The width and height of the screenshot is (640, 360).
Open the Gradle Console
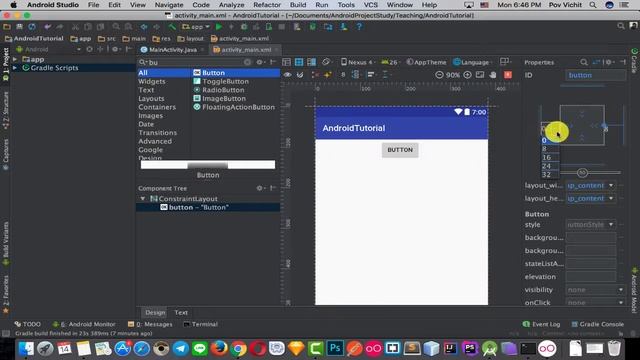pos(597,324)
